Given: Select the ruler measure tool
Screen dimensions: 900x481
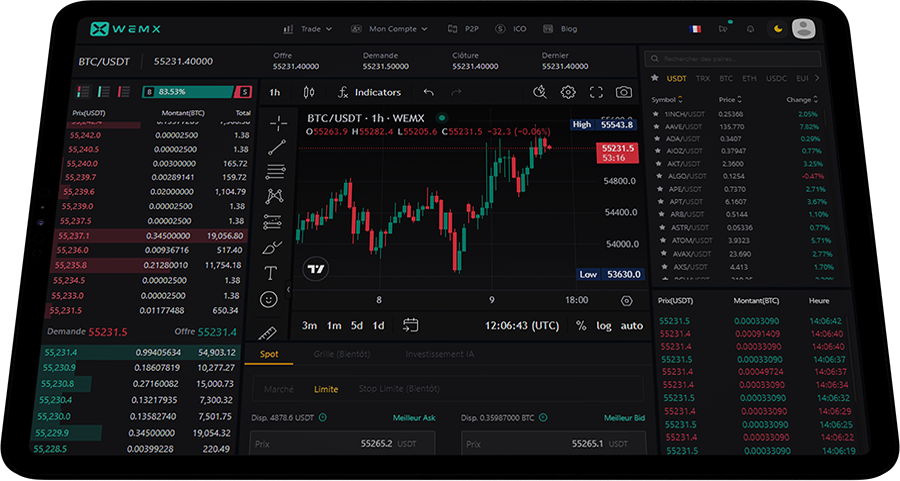Looking at the screenshot, I should (x=267, y=332).
